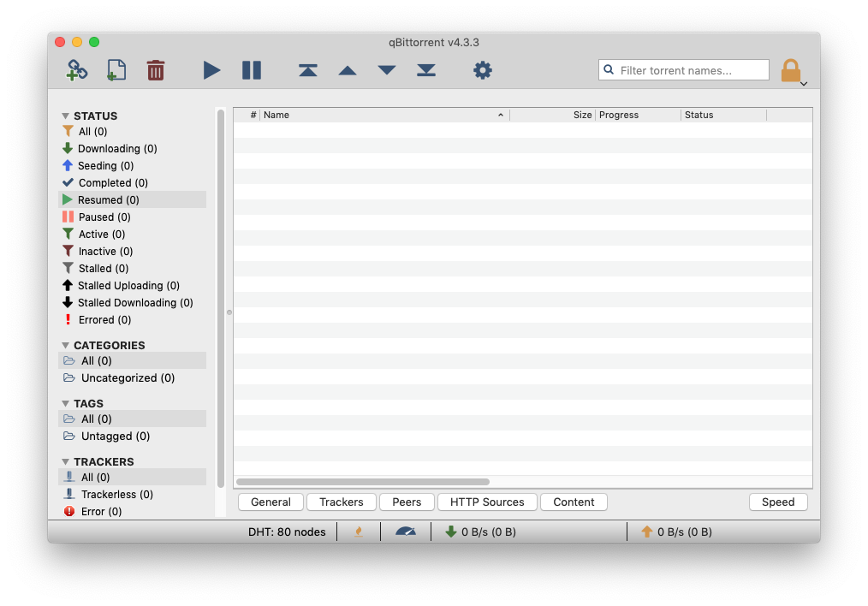Select Stalled (0) filter
The height and width of the screenshot is (606, 868).
tap(132, 269)
